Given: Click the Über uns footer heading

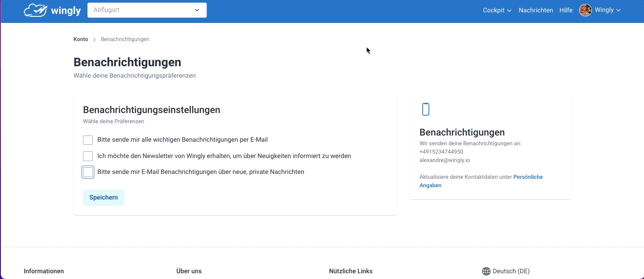Looking at the screenshot, I should pos(189,271).
